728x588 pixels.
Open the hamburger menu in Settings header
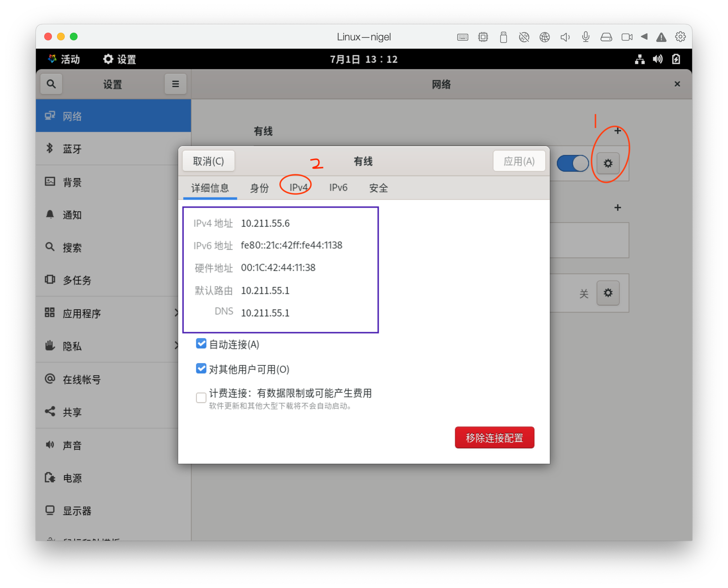(175, 84)
